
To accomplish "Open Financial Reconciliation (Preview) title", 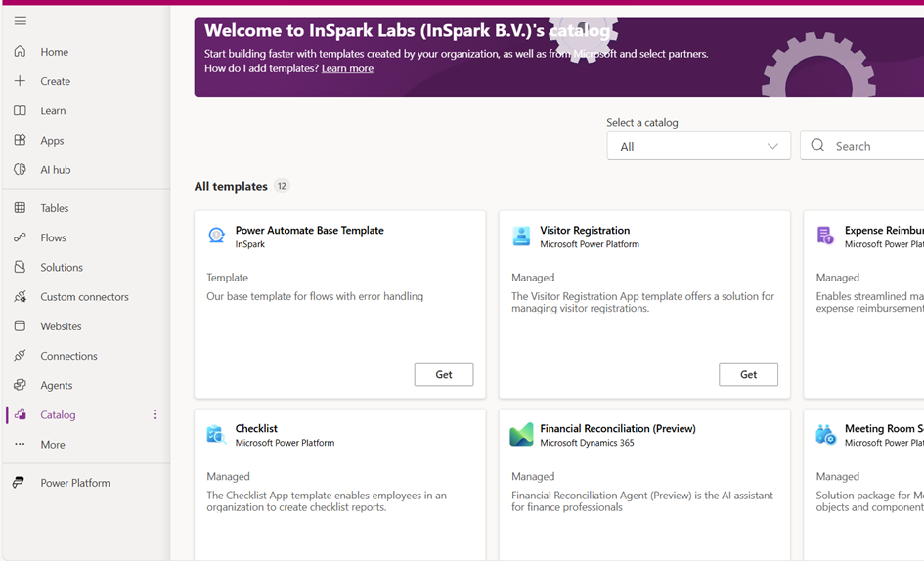I will pyautogui.click(x=618, y=428).
